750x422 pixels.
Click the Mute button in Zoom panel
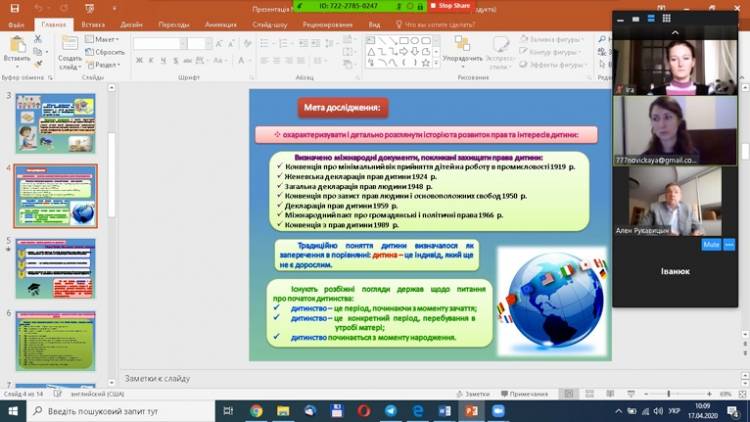pos(711,243)
